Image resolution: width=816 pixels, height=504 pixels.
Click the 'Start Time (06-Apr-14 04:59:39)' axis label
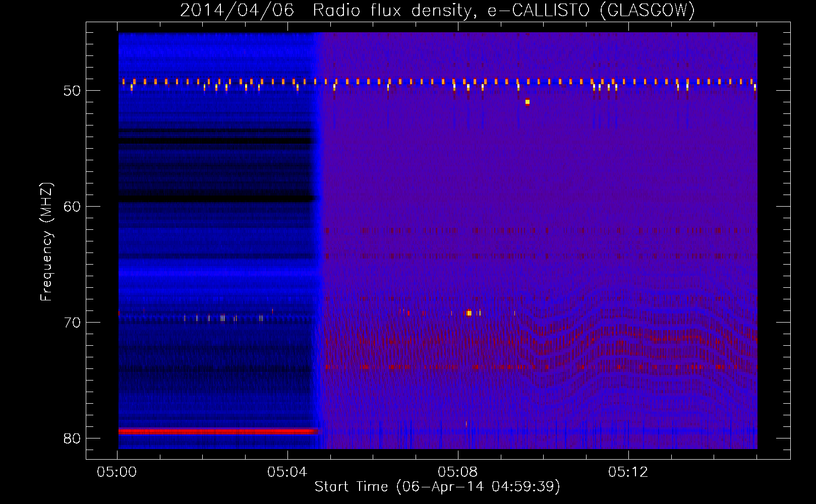[x=437, y=487]
